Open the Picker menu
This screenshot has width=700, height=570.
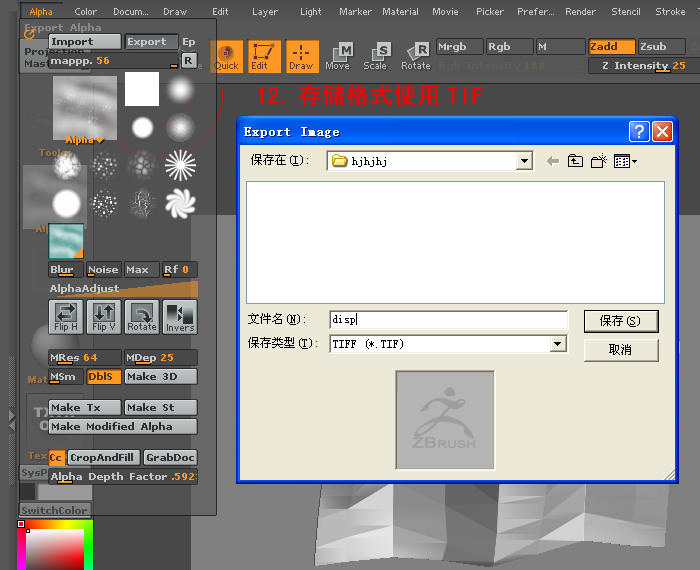(490, 12)
